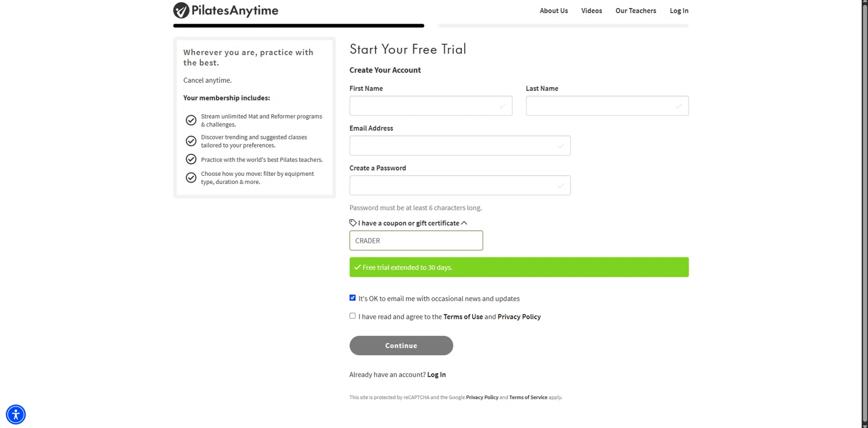This screenshot has height=428, width=868.
Task: Click the 'Your membership includes:' text
Action: [227, 98]
